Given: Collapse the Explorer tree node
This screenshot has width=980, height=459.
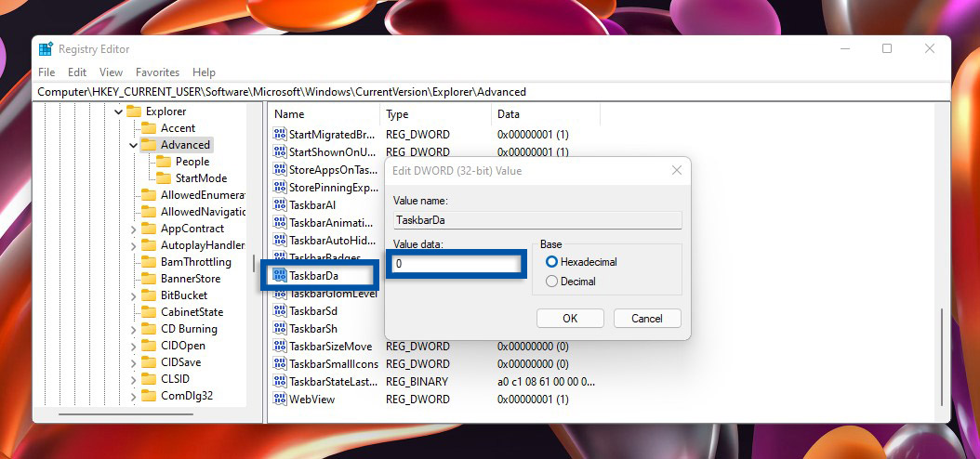Looking at the screenshot, I should coord(118,111).
